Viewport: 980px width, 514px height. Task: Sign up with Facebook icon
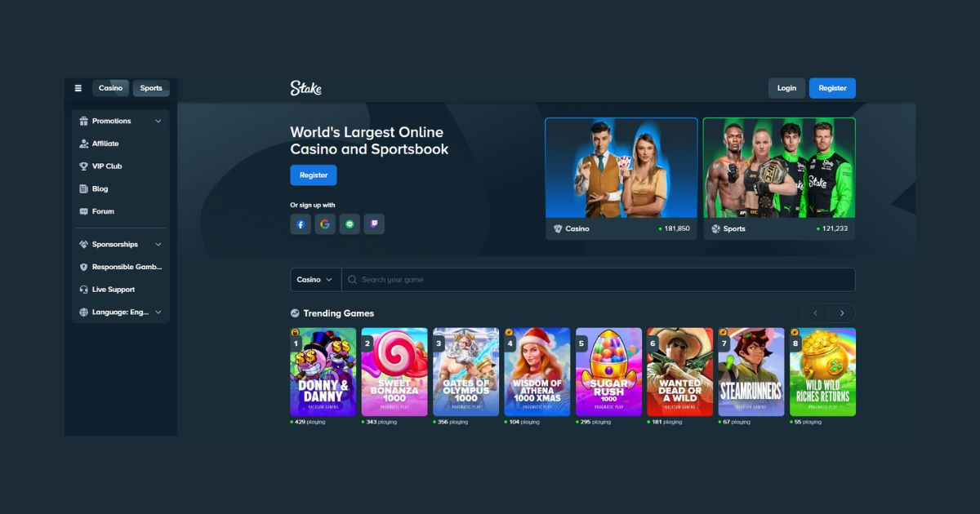(301, 224)
